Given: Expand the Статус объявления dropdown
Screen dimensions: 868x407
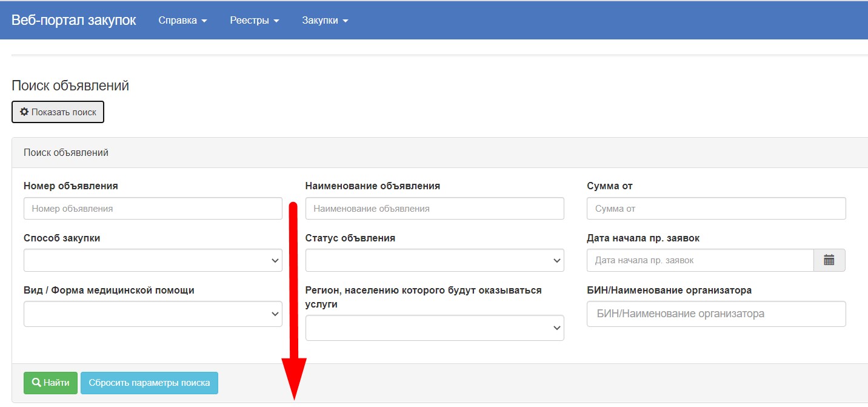Looking at the screenshot, I should tap(435, 260).
